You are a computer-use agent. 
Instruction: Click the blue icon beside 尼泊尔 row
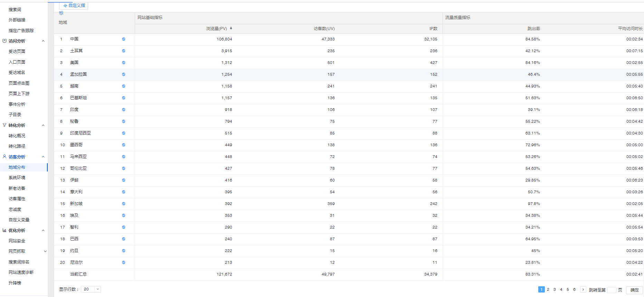[x=123, y=262]
